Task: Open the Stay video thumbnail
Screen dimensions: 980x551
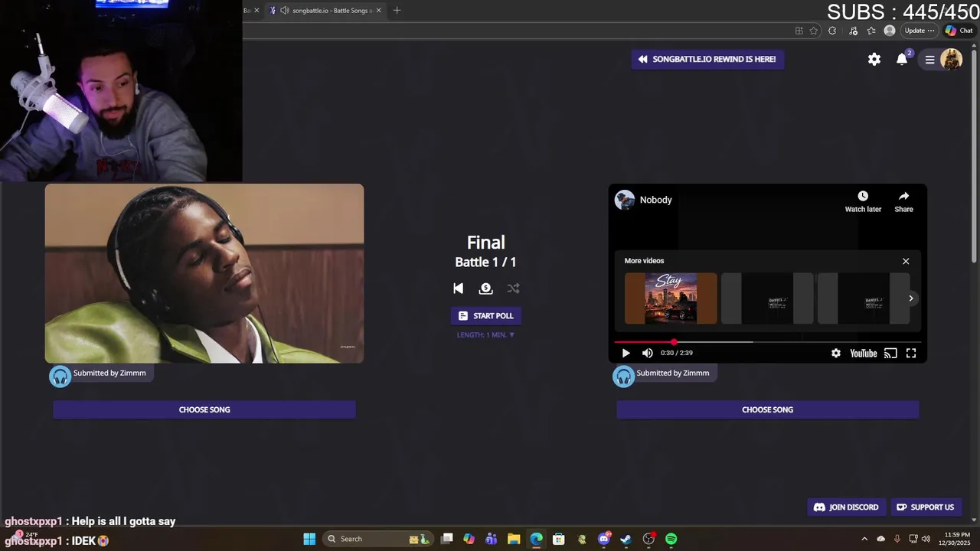Action: (671, 298)
